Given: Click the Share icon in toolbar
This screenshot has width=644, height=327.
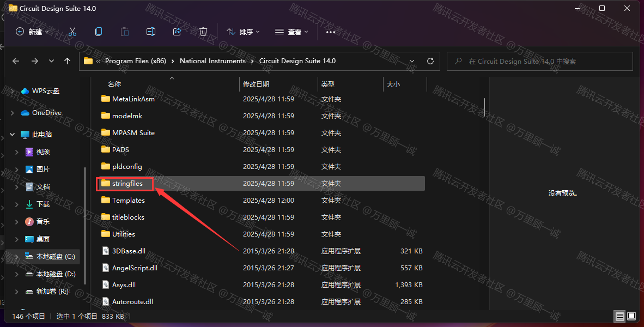Looking at the screenshot, I should pos(177,32).
